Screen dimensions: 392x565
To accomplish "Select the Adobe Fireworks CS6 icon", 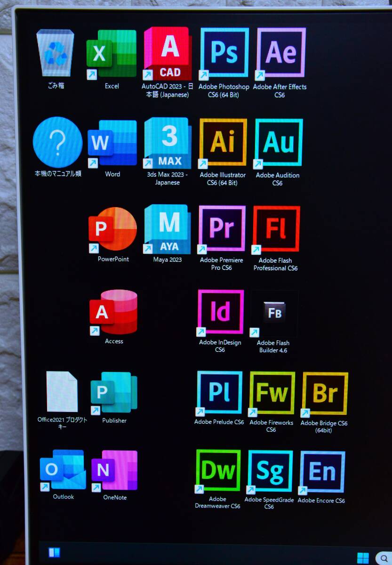I will [272, 394].
